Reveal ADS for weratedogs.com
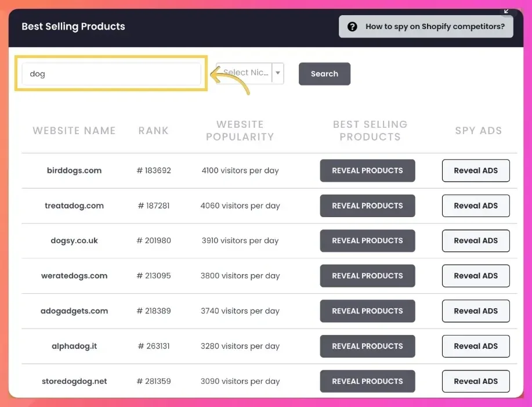The width and height of the screenshot is (532, 407). (x=476, y=276)
